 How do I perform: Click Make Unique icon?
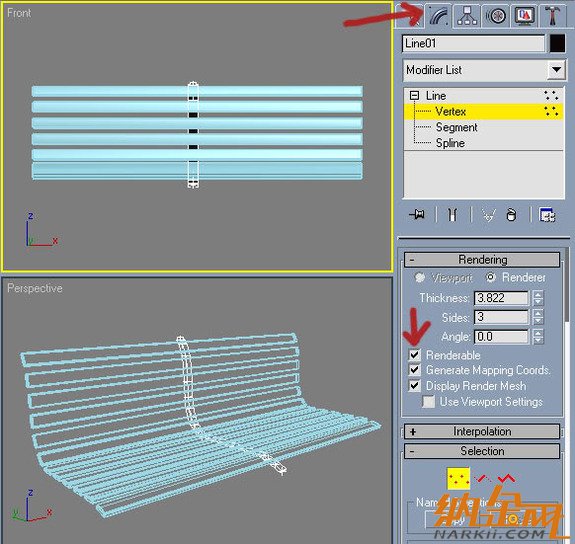point(488,215)
